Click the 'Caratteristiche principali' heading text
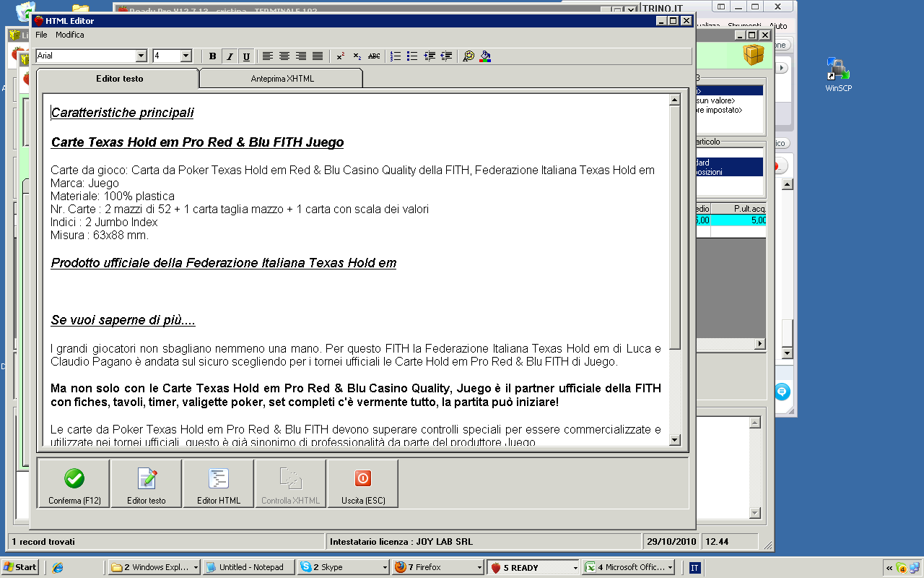This screenshot has height=578, width=924. tap(123, 113)
